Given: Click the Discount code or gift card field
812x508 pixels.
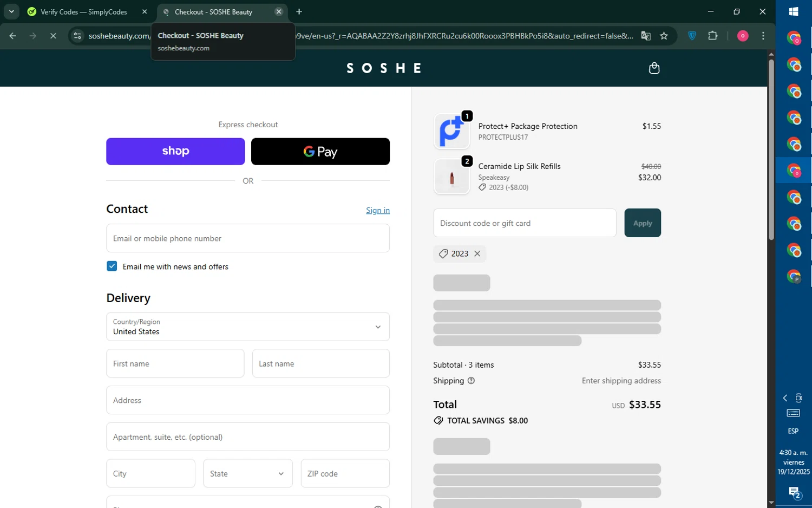Looking at the screenshot, I should tap(525, 223).
